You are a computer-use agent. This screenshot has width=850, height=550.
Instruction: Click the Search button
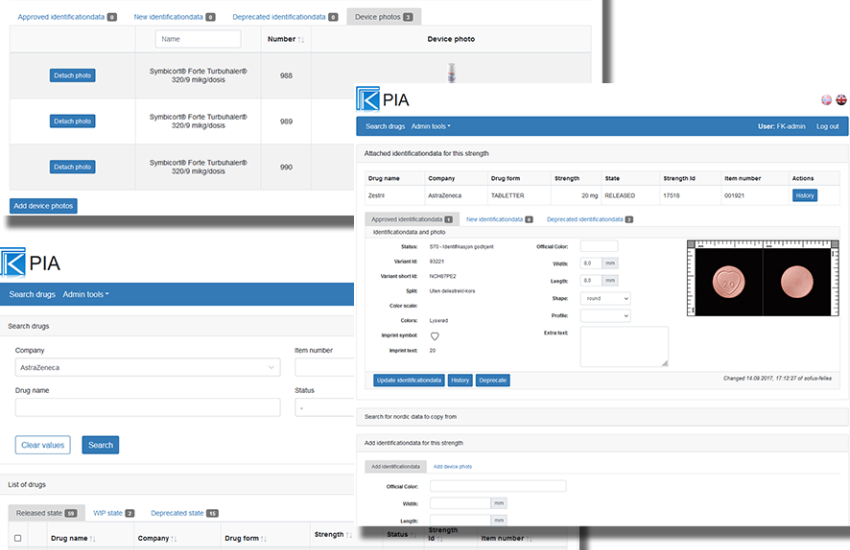100,445
